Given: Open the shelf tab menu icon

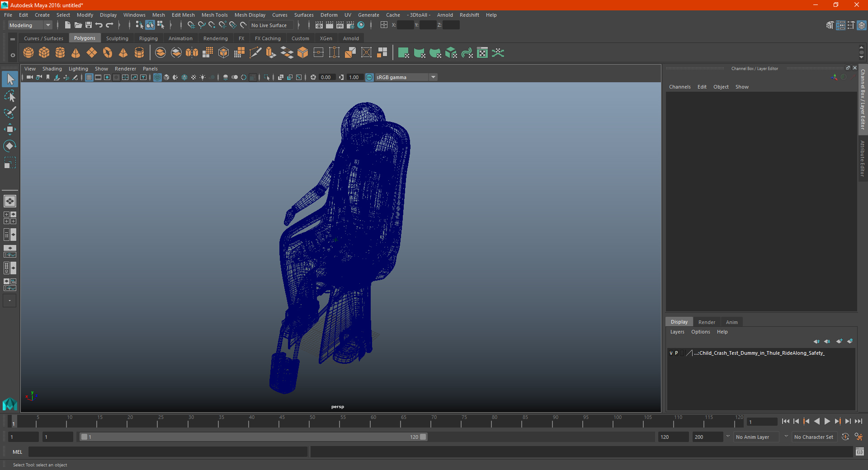Looking at the screenshot, I should 13,39.
